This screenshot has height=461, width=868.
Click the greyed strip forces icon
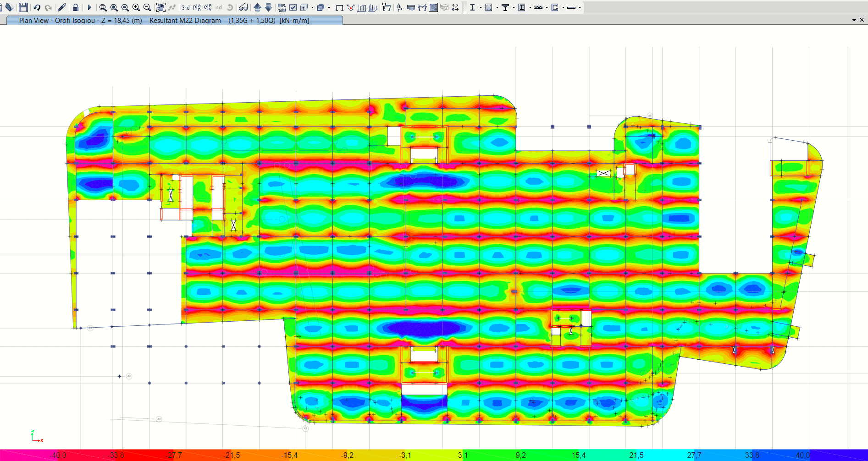point(444,7)
